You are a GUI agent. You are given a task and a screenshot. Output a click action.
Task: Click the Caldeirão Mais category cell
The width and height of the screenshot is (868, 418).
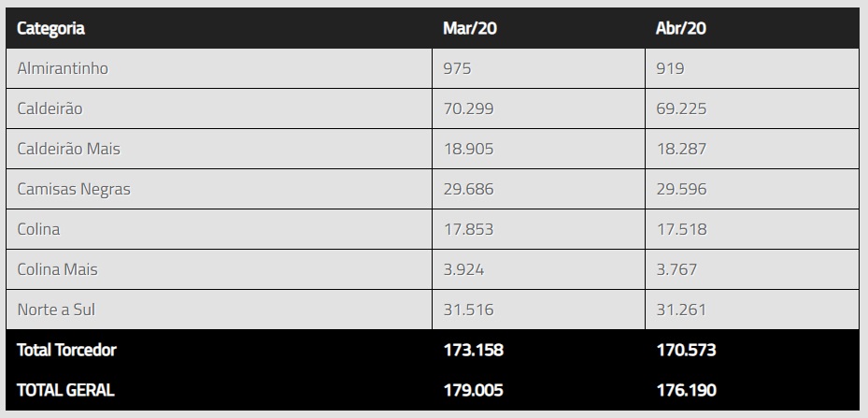click(x=68, y=149)
